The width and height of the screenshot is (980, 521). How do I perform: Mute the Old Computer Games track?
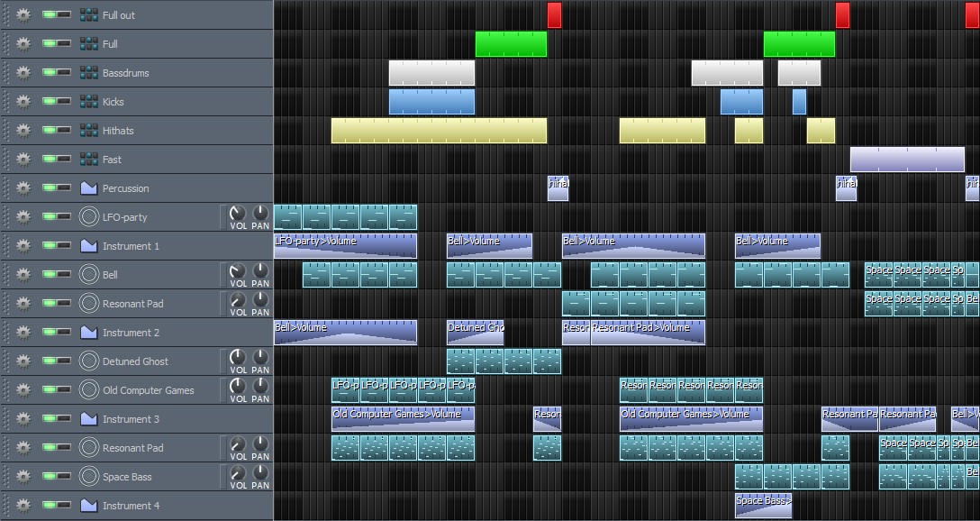(50, 390)
